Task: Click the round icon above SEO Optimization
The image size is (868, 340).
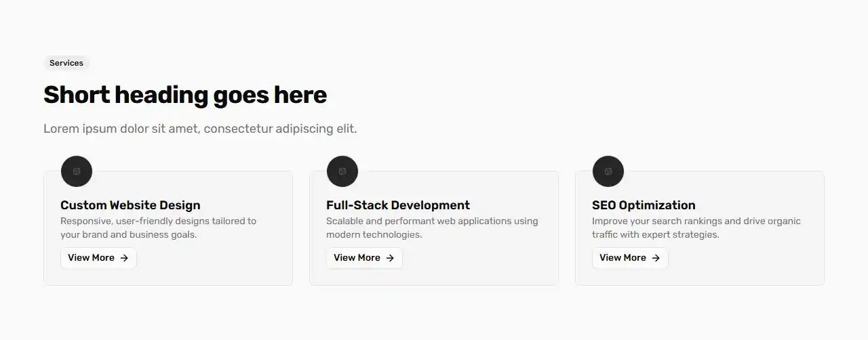Action: point(608,171)
